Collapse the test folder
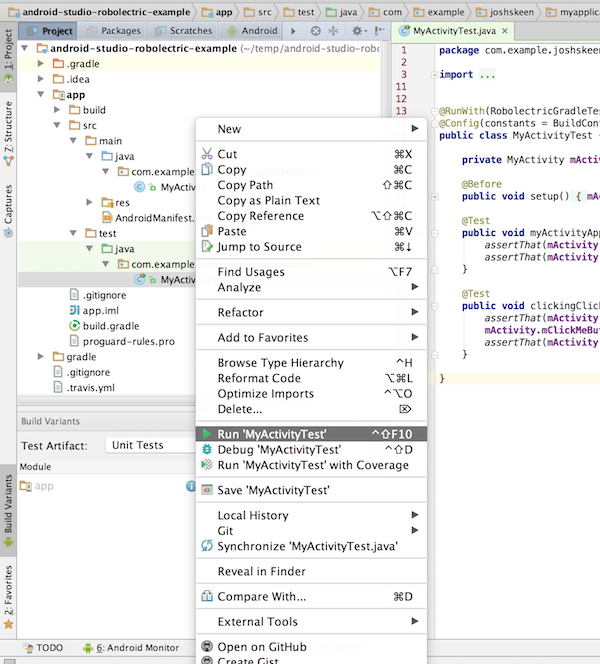 (x=73, y=233)
